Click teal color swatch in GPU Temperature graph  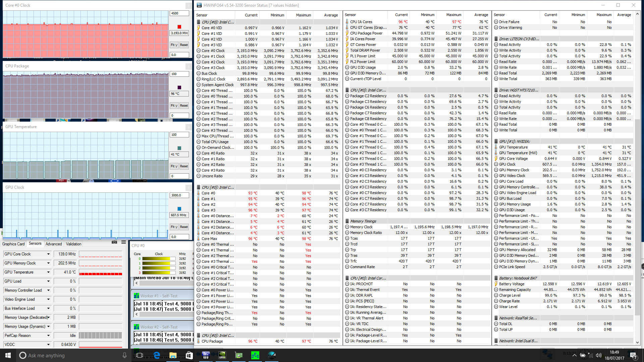tap(179, 148)
